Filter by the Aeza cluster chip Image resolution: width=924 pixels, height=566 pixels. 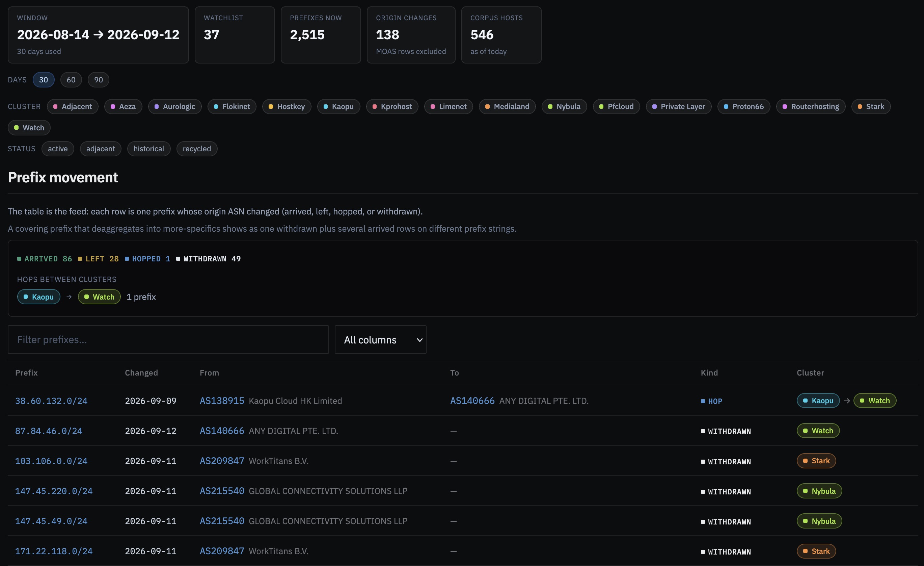point(124,106)
